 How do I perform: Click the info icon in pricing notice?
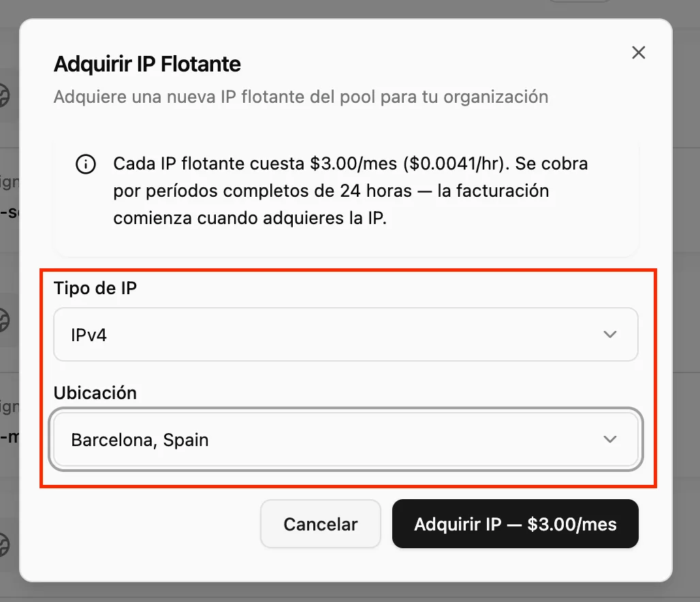tap(85, 164)
